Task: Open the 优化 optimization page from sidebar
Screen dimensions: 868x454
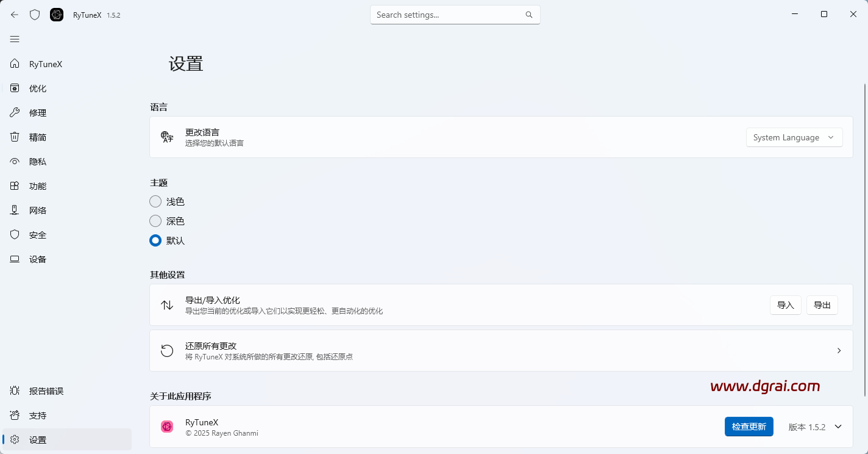Action: tap(37, 88)
